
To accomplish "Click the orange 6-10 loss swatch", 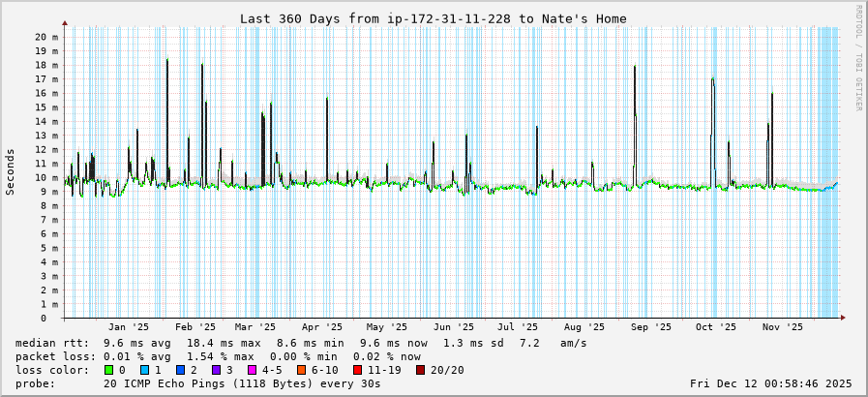I will (x=301, y=370).
